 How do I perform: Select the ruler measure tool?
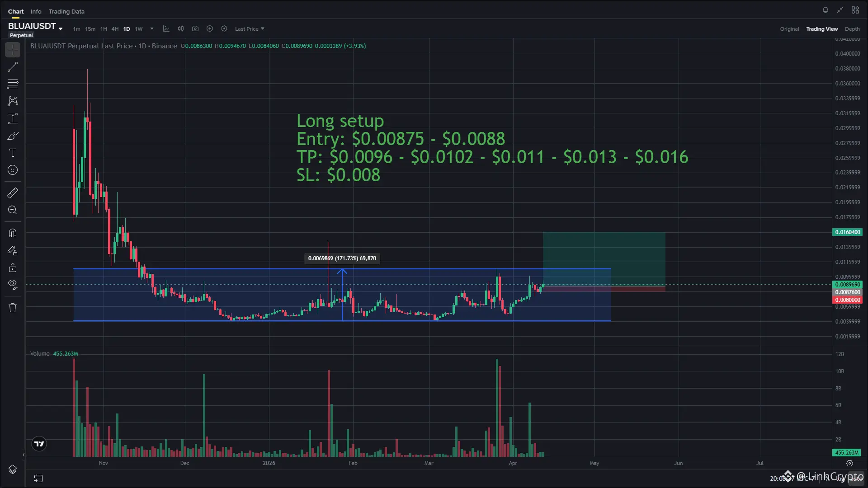click(x=13, y=193)
